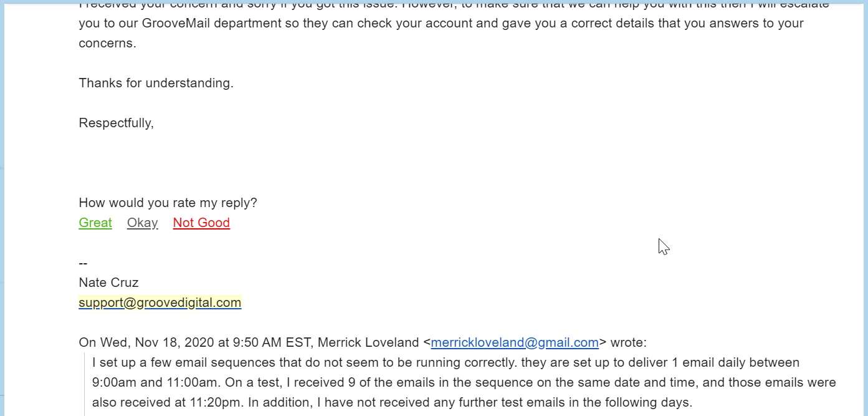Rate the reply as Great
Viewport: 868px width, 416px height.
(95, 223)
